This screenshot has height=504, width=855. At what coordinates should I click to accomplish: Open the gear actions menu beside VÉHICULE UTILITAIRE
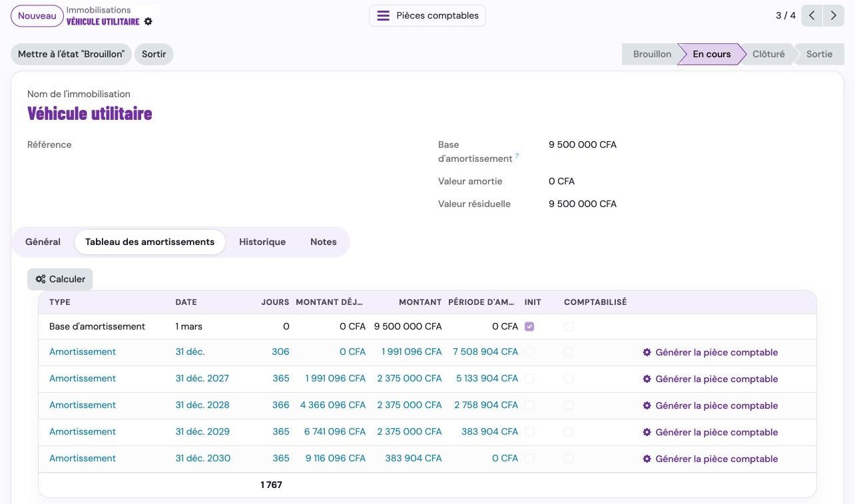coord(148,21)
